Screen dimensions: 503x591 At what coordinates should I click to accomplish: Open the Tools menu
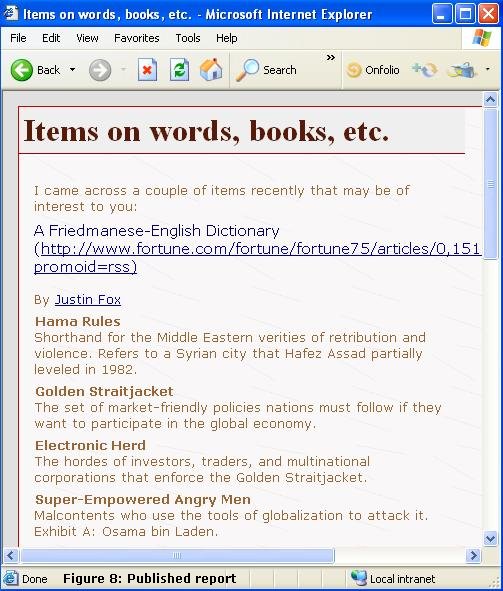click(188, 38)
